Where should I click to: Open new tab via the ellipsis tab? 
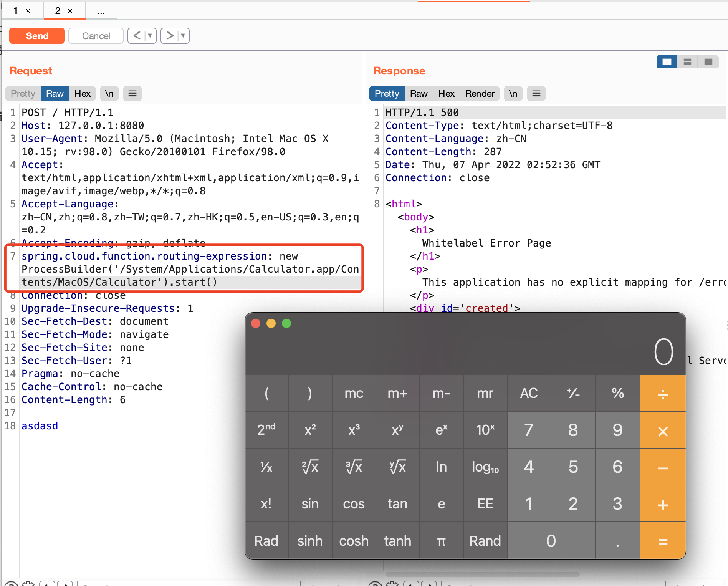coord(101,11)
